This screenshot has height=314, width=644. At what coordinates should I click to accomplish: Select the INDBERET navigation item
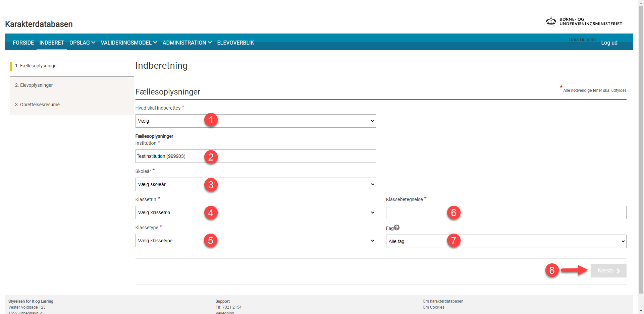52,43
